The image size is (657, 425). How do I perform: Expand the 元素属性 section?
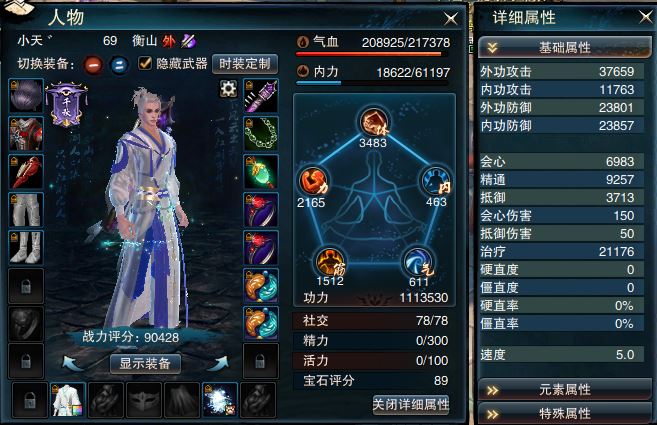pyautogui.click(x=564, y=390)
